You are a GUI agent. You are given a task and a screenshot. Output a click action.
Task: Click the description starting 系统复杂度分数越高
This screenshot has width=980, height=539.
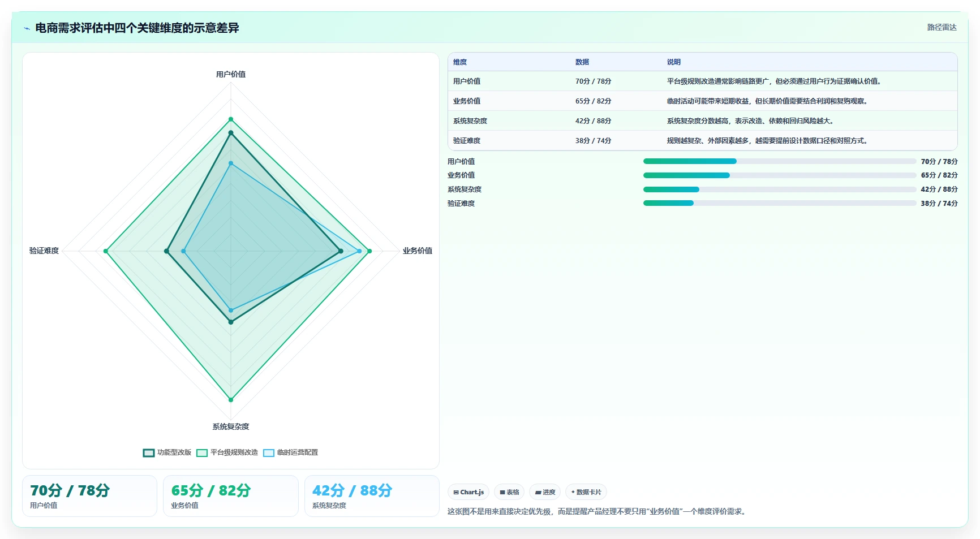click(x=750, y=121)
